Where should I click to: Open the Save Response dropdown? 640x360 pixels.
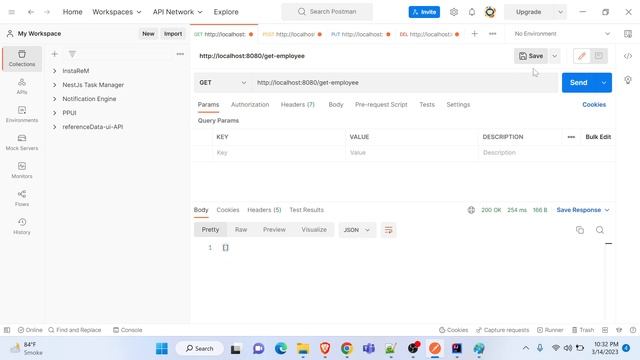(x=583, y=210)
